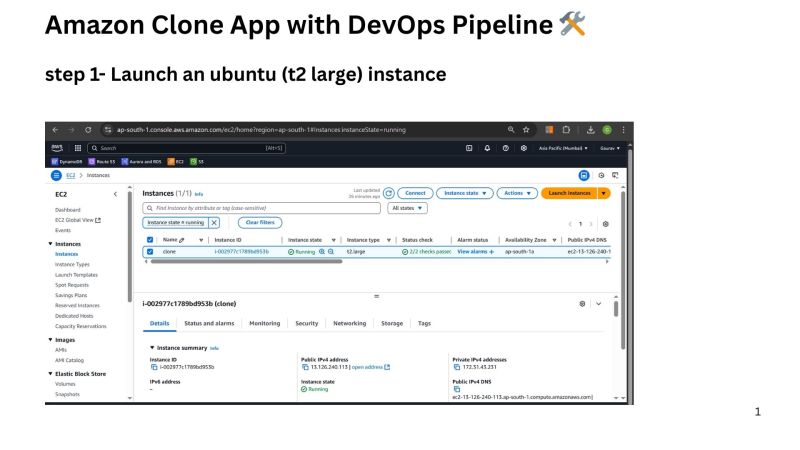800x450 pixels.
Task: Switch to the Security tab
Action: point(306,323)
